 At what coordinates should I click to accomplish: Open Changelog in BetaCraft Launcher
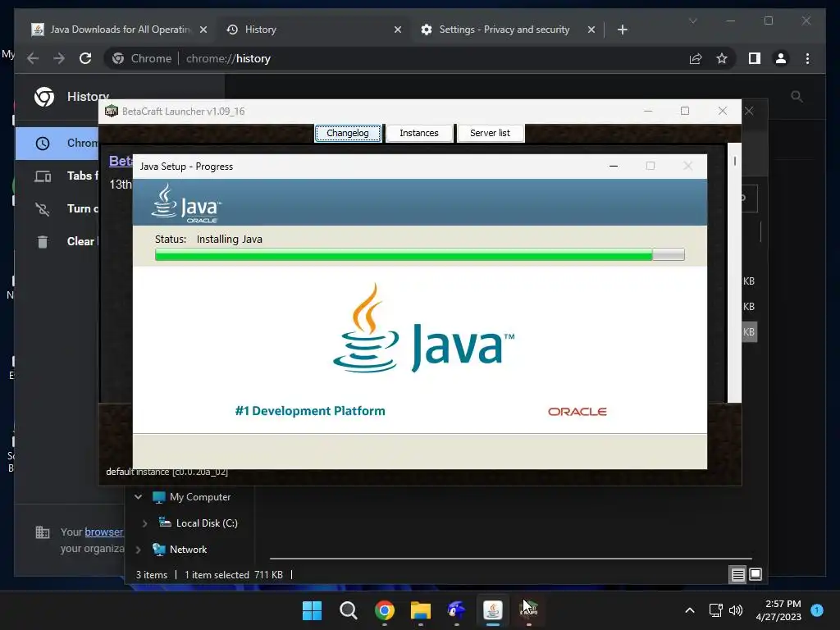coord(348,133)
